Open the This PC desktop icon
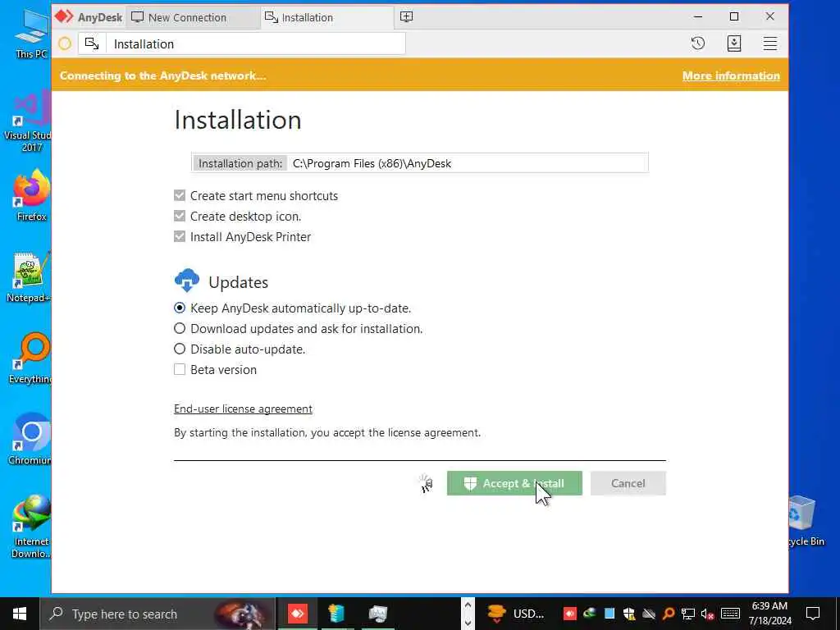Screen dimensions: 840x630 [32, 33]
